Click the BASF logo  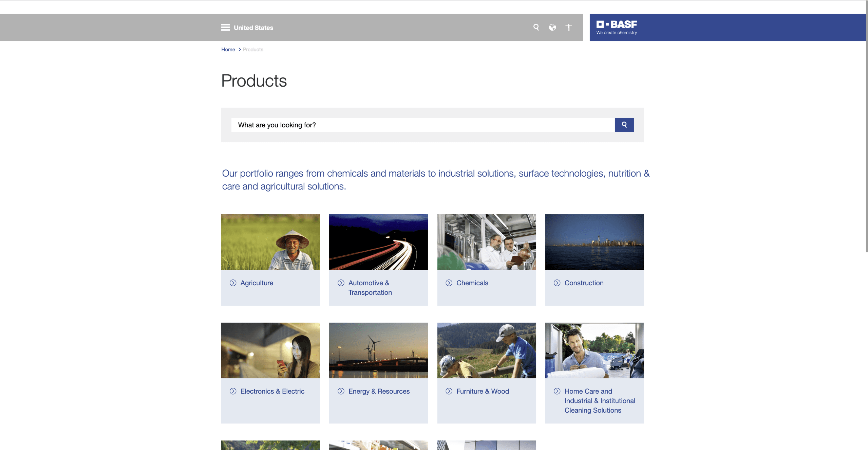pyautogui.click(x=617, y=27)
